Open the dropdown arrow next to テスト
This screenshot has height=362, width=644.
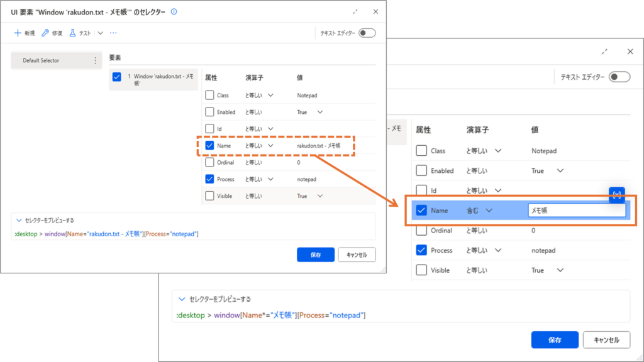[x=100, y=33]
